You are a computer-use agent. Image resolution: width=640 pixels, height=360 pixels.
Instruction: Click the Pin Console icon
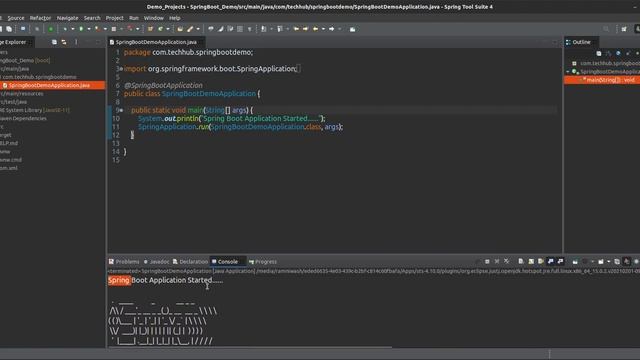tap(575, 262)
